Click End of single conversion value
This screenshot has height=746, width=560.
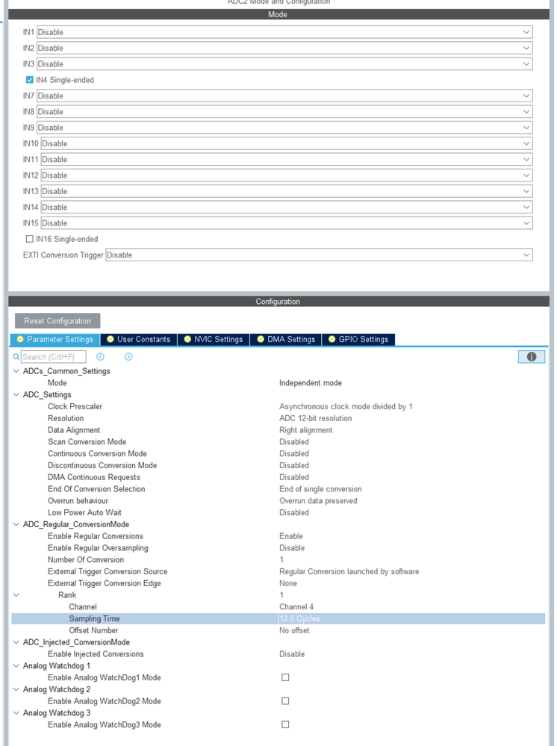[x=320, y=489]
